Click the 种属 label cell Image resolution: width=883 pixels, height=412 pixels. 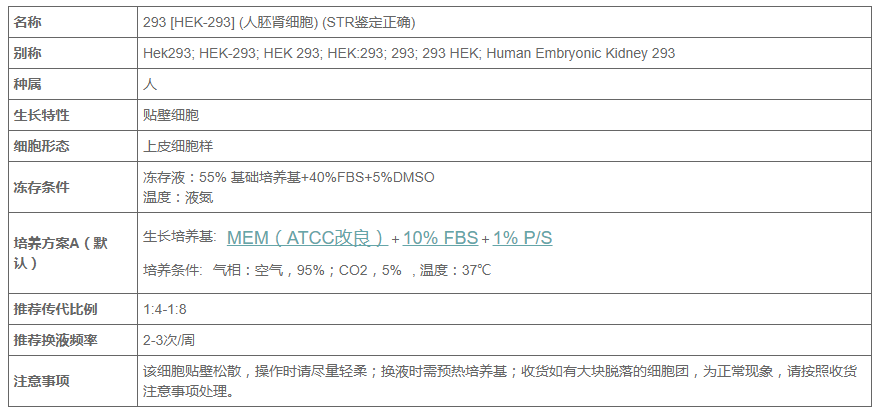pos(73,84)
